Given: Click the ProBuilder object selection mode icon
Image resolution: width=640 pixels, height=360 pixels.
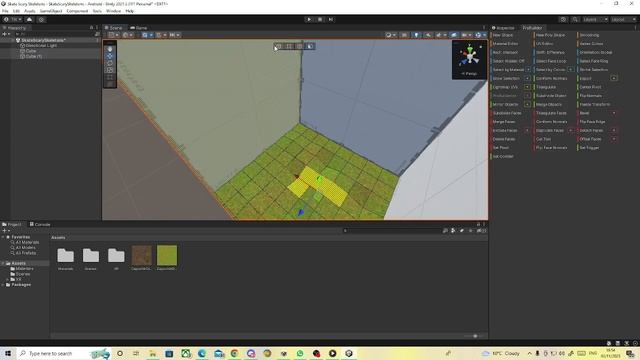Looking at the screenshot, I should coord(279,46).
